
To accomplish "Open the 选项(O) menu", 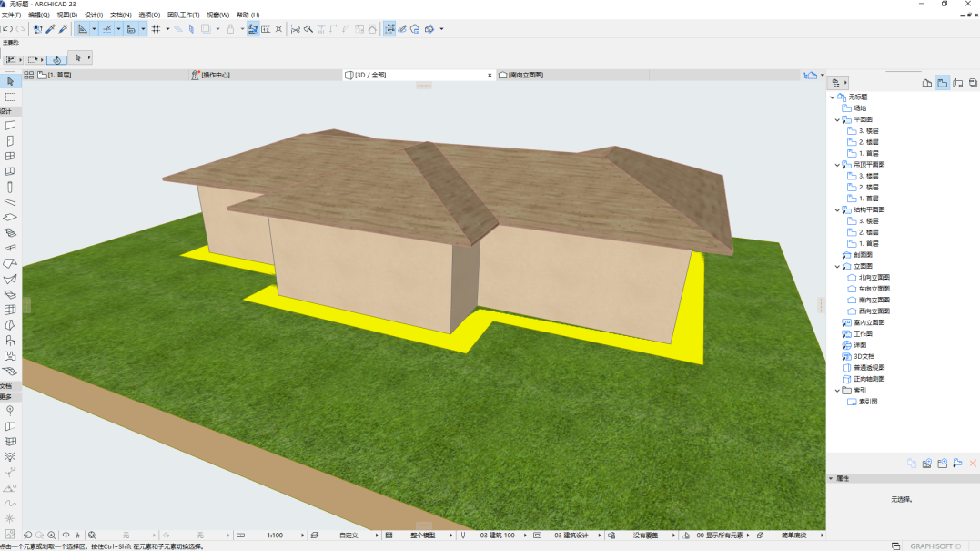I will tap(149, 15).
